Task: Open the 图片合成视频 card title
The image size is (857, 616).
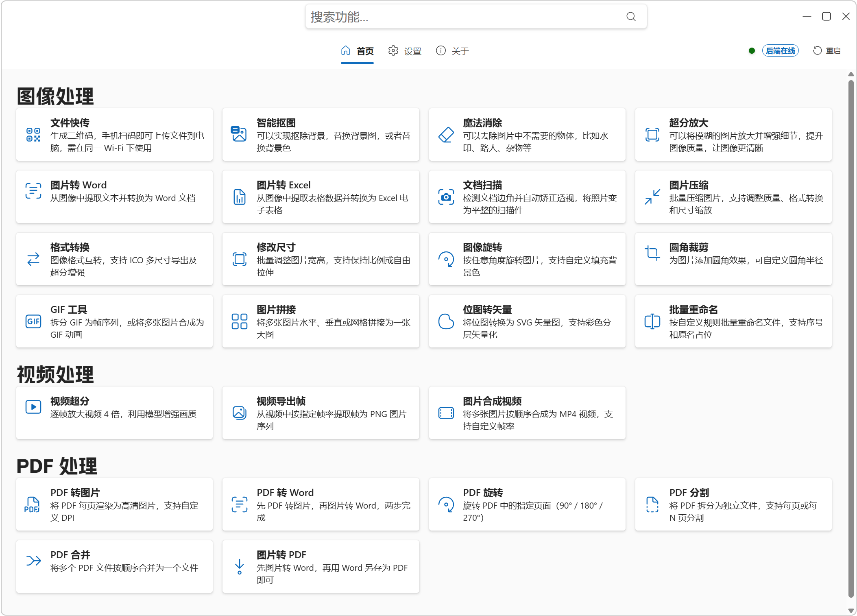Action: point(492,401)
